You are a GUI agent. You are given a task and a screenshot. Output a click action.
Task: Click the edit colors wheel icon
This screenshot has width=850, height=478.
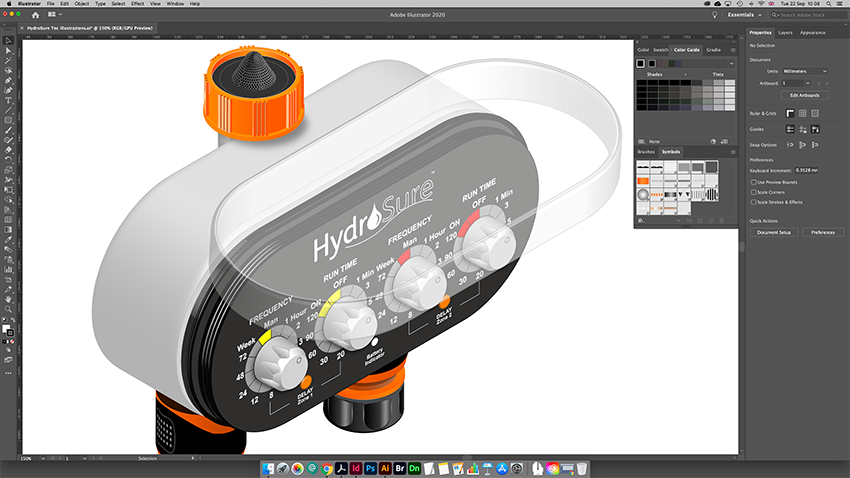[x=713, y=141]
